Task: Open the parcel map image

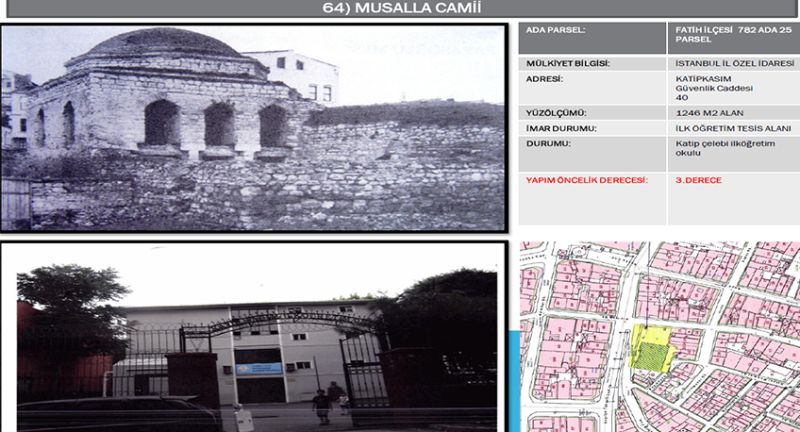Action: (x=660, y=336)
